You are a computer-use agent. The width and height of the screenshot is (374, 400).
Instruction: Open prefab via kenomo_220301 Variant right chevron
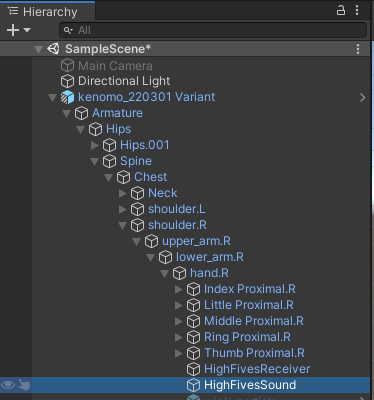tap(363, 97)
